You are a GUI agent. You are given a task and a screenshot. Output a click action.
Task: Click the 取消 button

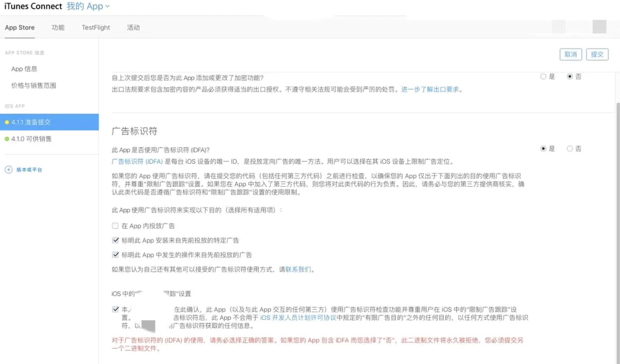(x=570, y=54)
